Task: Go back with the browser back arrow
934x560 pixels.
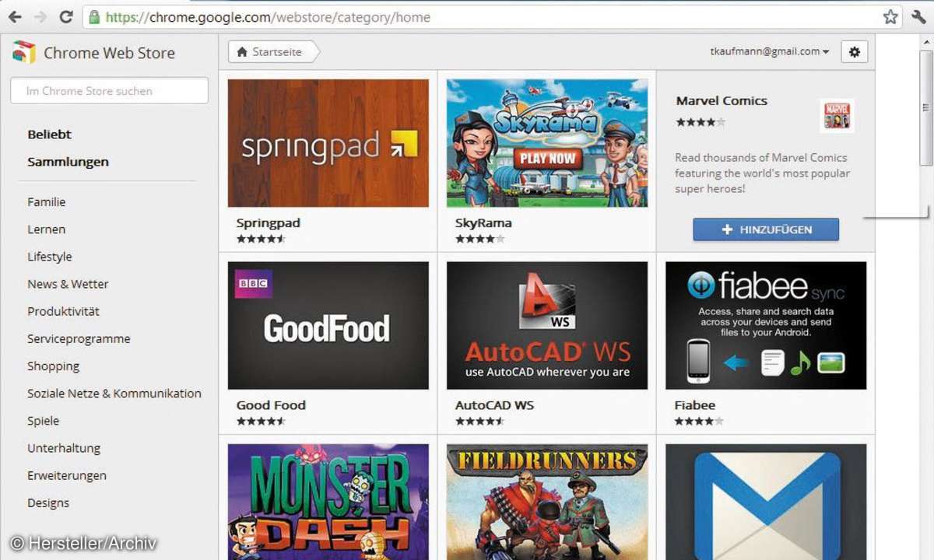Action: pyautogui.click(x=15, y=16)
